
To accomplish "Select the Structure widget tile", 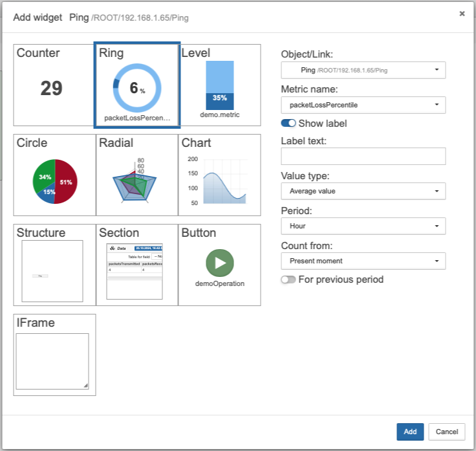I will 54,265.
